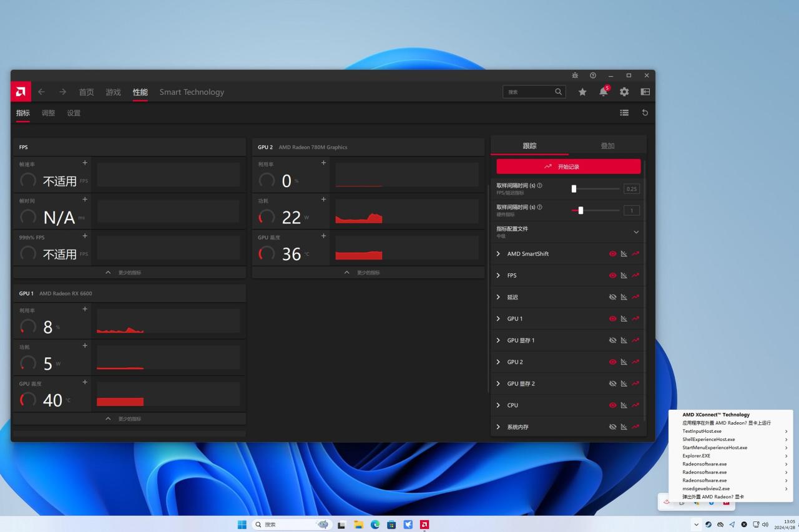The image size is (799, 532).
Task: Click plus on GPU 1 功耗
Action: pyautogui.click(x=85, y=346)
